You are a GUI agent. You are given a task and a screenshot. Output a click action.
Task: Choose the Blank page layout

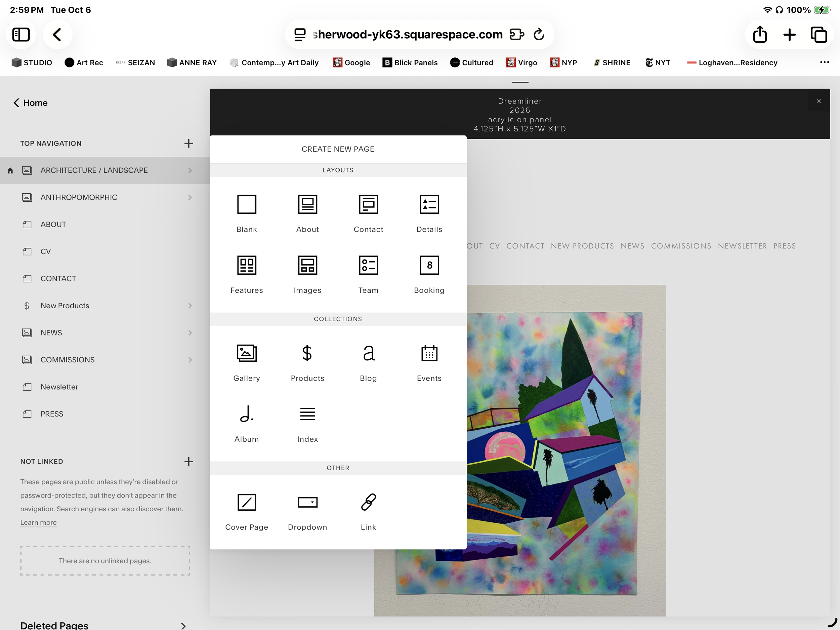pyautogui.click(x=246, y=213)
